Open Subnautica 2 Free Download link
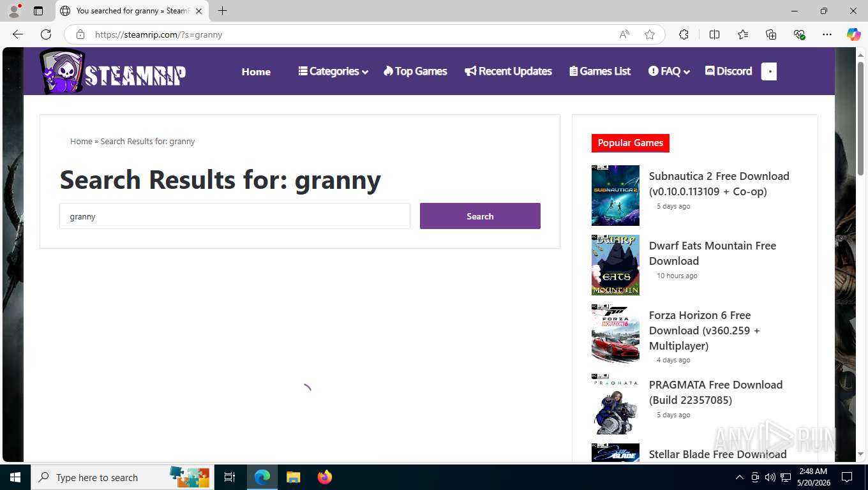Viewport: 868px width, 490px height. [719, 184]
